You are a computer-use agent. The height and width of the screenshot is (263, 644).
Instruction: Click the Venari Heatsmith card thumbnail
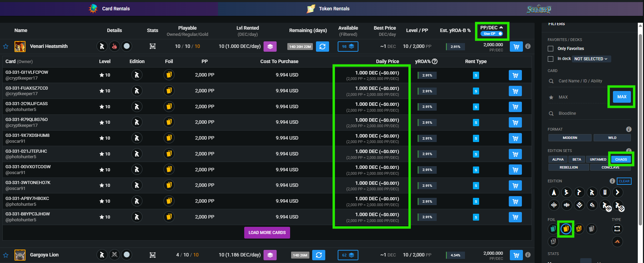(x=20, y=46)
